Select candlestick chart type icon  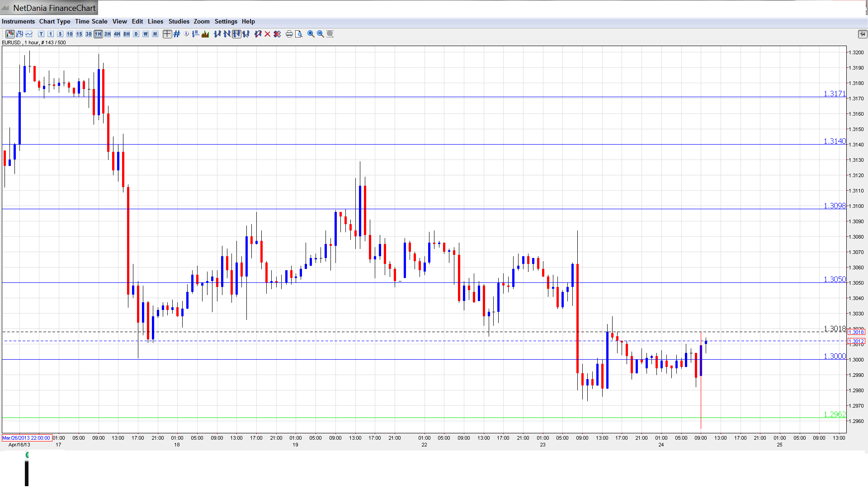tap(10, 34)
